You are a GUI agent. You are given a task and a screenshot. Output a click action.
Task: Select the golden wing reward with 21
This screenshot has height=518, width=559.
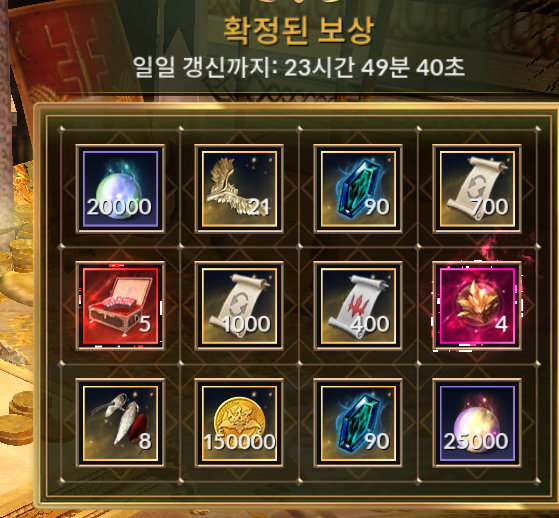[x=239, y=189]
